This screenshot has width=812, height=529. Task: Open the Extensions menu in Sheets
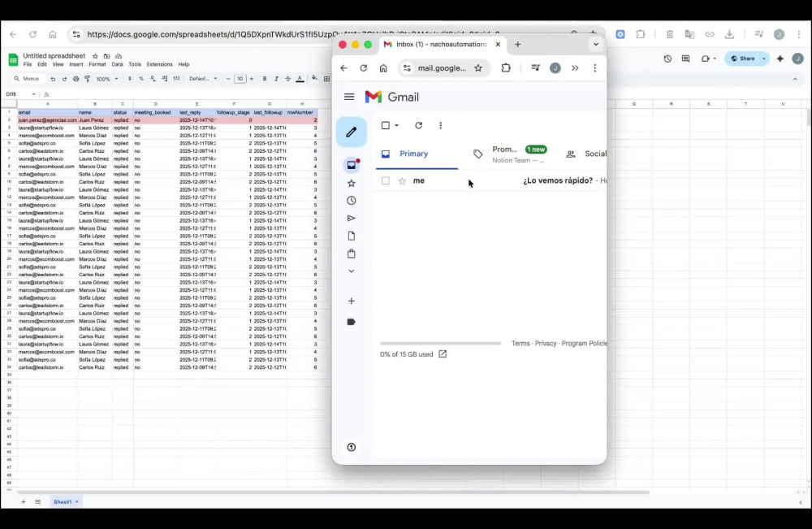[x=159, y=64]
